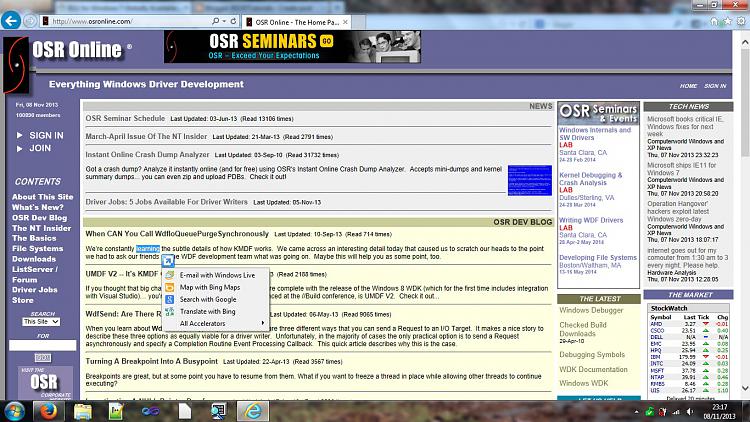Open Debugging Symbols link
Image resolution: width=750 pixels, height=422 pixels.
pos(592,355)
